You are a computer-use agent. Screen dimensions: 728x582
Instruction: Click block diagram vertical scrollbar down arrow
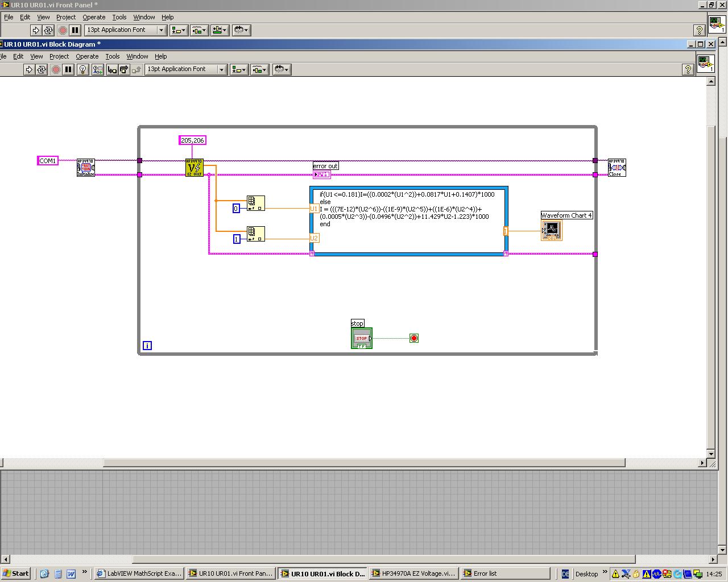[x=711, y=454]
